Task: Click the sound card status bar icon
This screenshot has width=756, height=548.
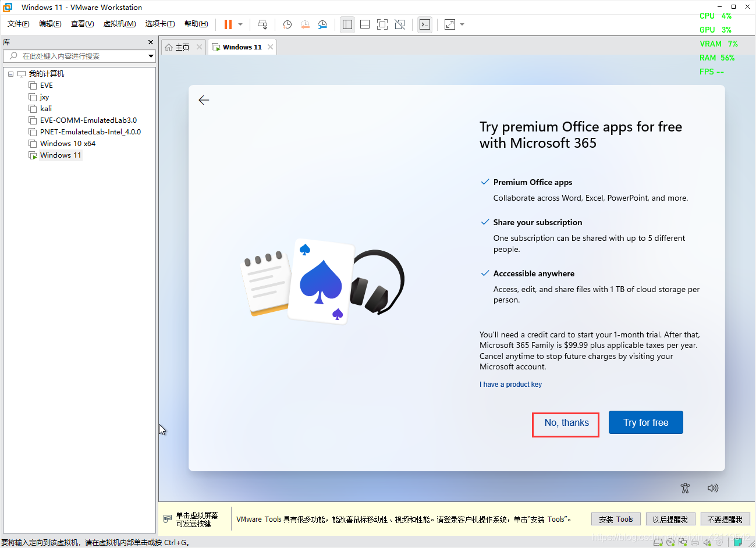Action: 707,542
